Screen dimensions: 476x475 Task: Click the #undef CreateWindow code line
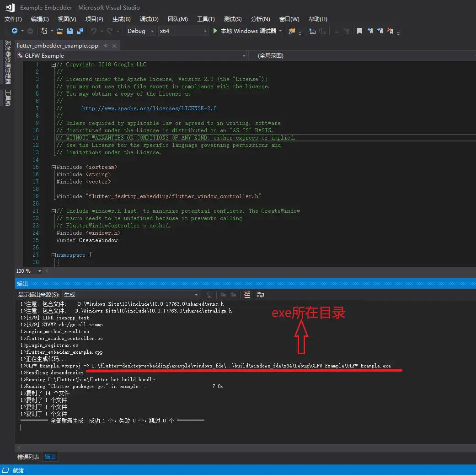coord(87,240)
